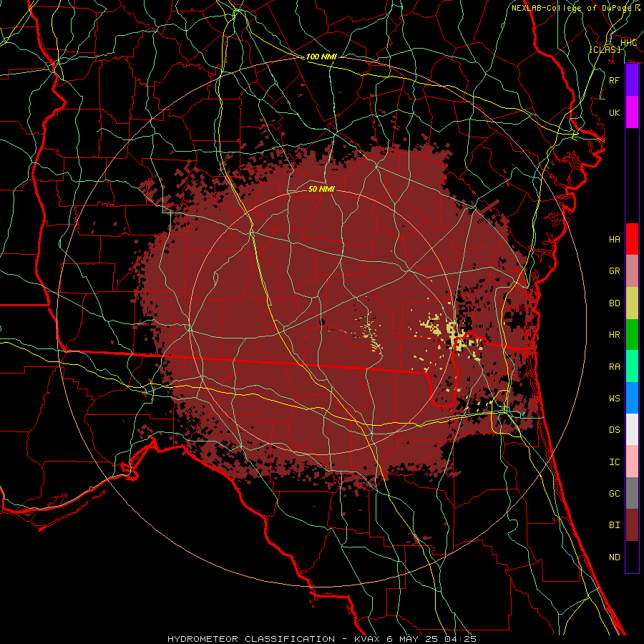This screenshot has width=644, height=644.
Task: Click the HR legend label
Action: click(x=615, y=335)
